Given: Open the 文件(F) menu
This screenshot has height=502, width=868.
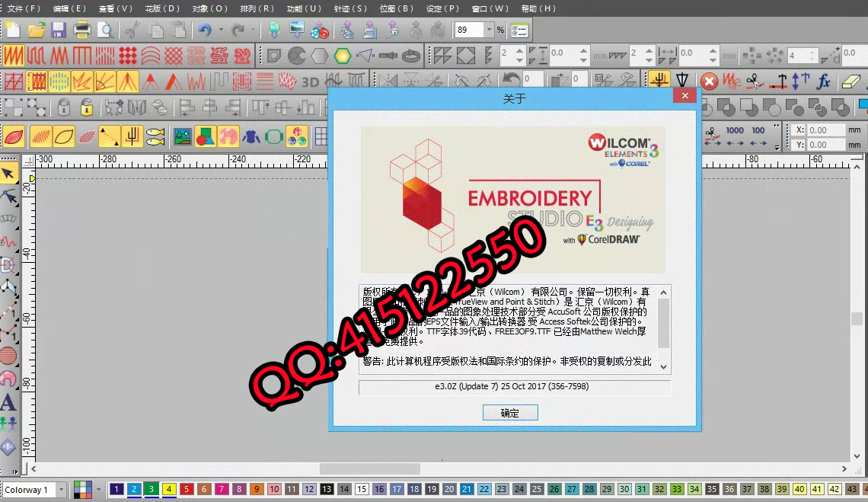Looking at the screenshot, I should click(24, 9).
